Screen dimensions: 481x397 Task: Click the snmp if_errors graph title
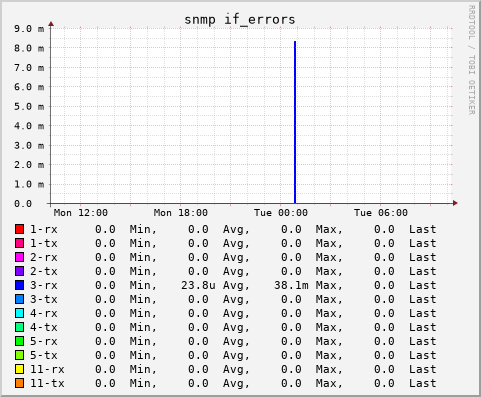pos(240,19)
